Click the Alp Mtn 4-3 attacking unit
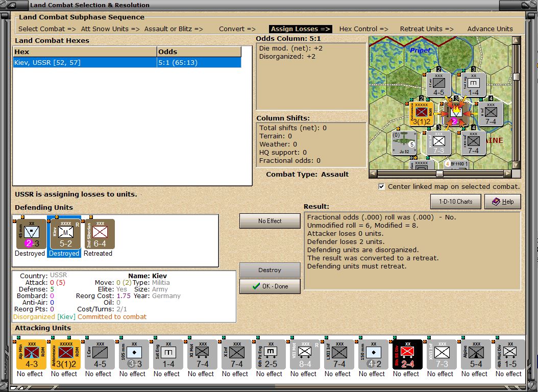This screenshot has height=392, width=538. click(x=31, y=355)
